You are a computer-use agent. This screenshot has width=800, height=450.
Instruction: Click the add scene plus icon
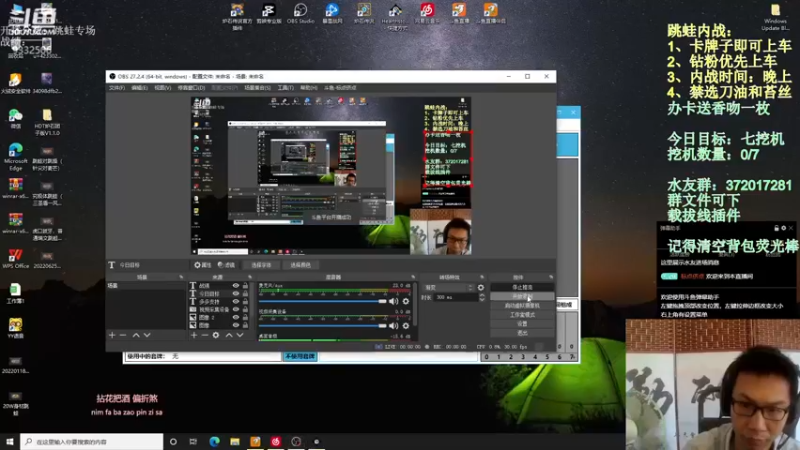(112, 335)
